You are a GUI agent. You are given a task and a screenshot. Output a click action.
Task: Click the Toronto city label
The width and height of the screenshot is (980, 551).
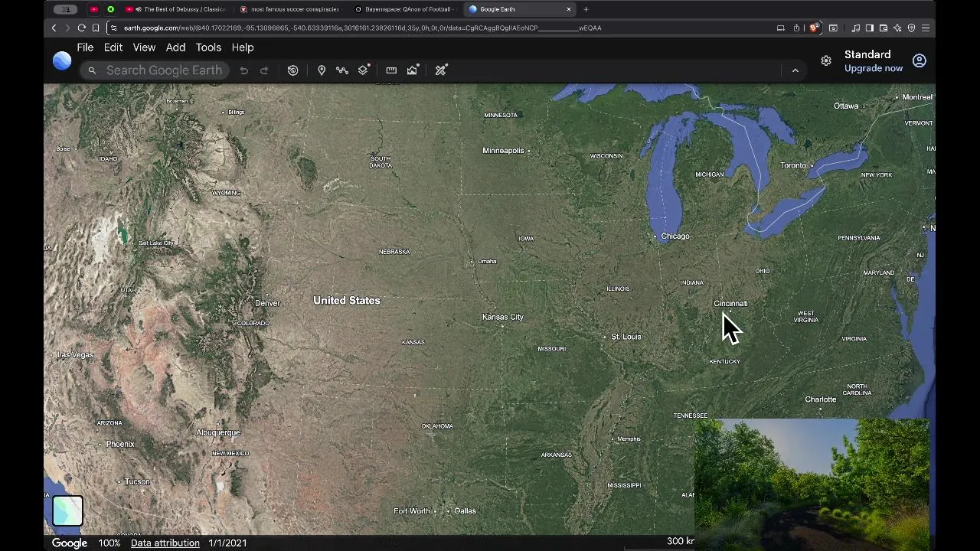(793, 165)
